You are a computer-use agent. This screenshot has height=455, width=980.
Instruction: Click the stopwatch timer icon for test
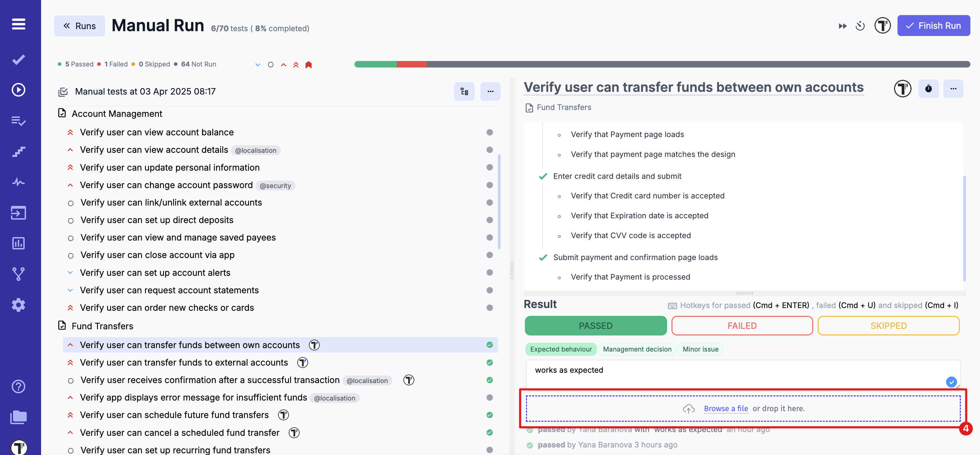point(928,89)
